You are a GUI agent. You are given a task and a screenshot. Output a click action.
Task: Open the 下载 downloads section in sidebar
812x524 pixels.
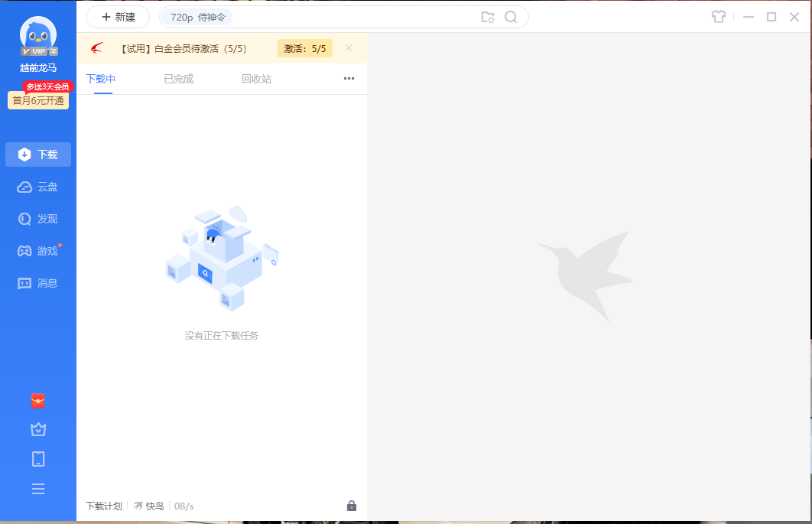click(38, 154)
